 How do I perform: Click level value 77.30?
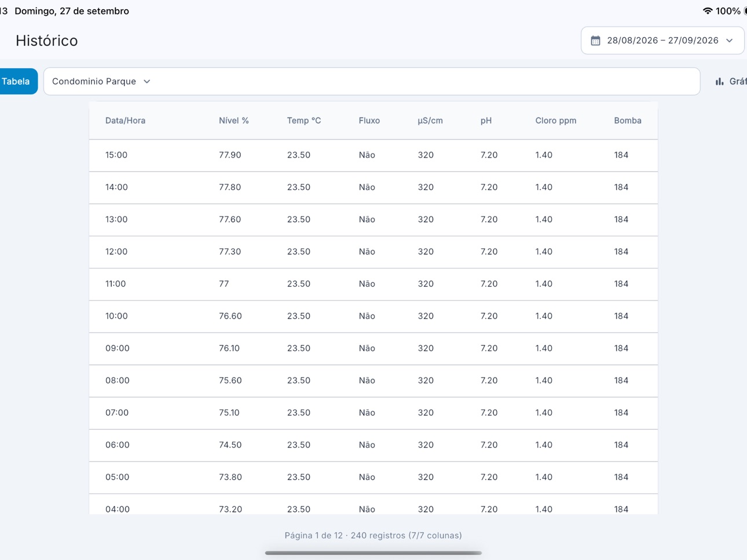pos(230,251)
